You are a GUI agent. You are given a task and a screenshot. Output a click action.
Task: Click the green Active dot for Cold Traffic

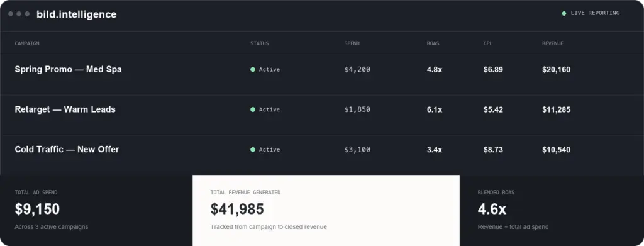[253, 150]
